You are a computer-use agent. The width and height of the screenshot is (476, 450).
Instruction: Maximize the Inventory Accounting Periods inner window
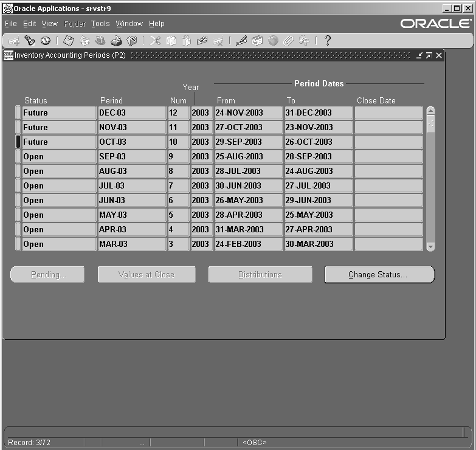coord(429,55)
